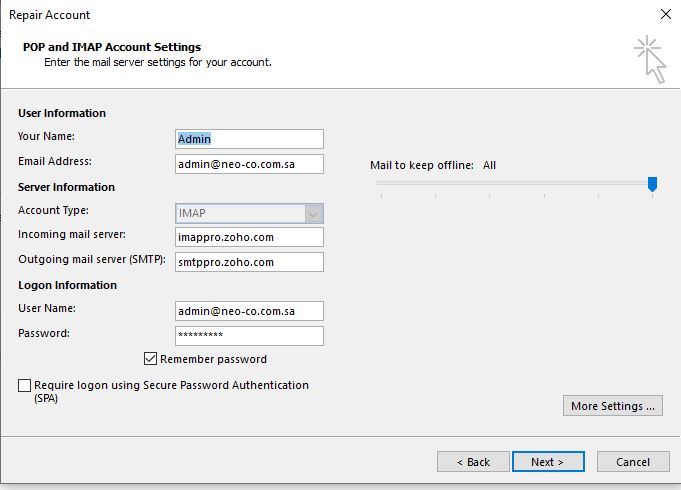Click the Remember password label text
This screenshot has width=681, height=490.
[213, 359]
